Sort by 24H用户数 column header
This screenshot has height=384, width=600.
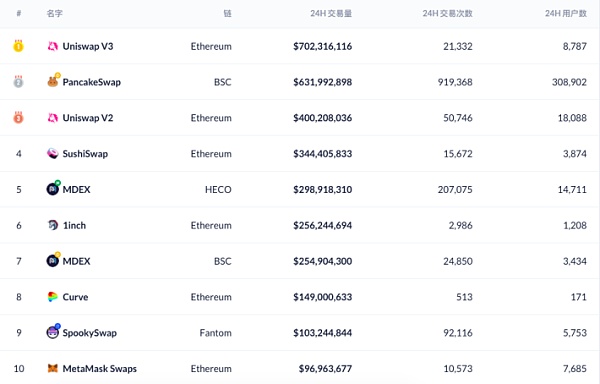coord(566,13)
